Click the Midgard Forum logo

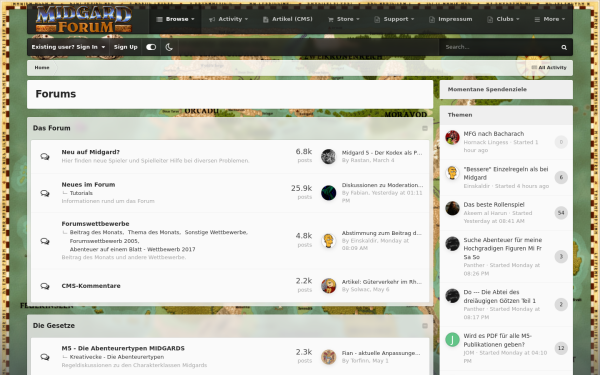84,19
